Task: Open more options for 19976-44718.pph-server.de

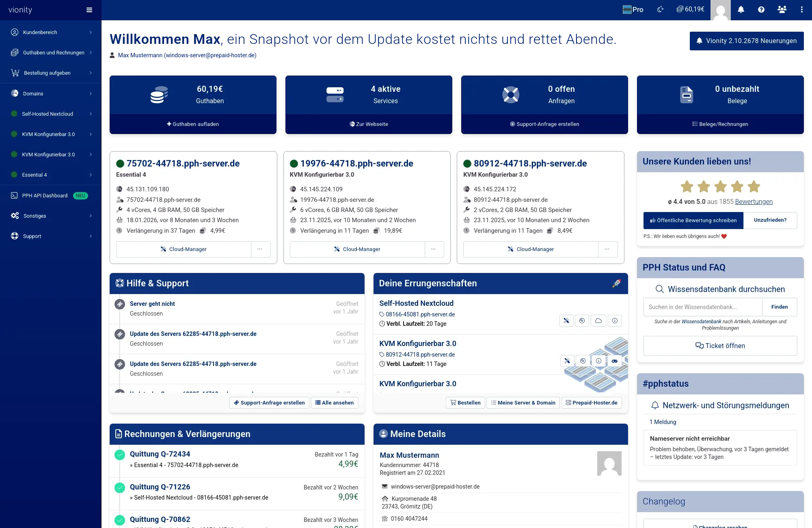Action: coord(434,249)
